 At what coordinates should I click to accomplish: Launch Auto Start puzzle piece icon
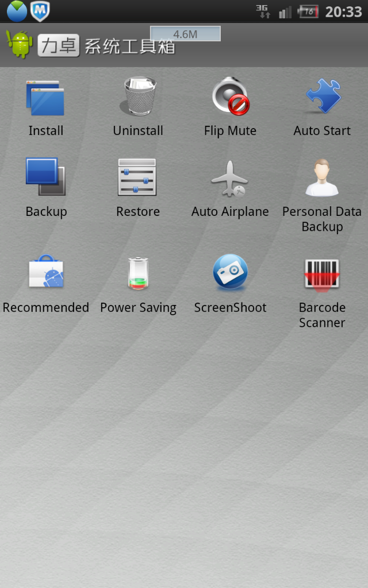tap(322, 96)
